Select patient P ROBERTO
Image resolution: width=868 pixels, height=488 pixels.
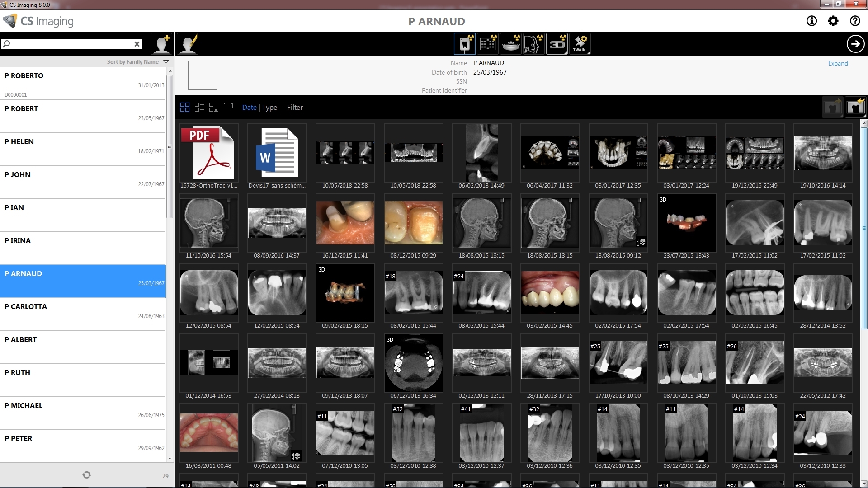[x=83, y=83]
